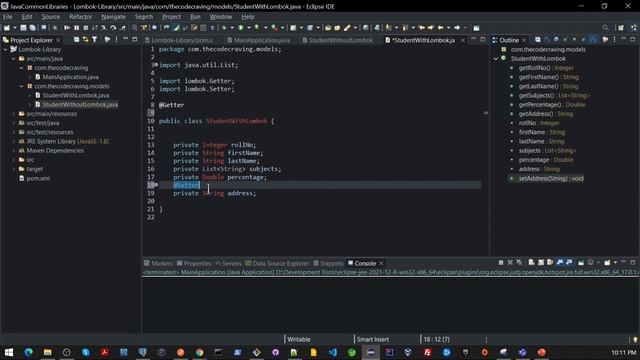Click the import fold marker on line 3
The width and height of the screenshot is (640, 360).
(156, 65)
